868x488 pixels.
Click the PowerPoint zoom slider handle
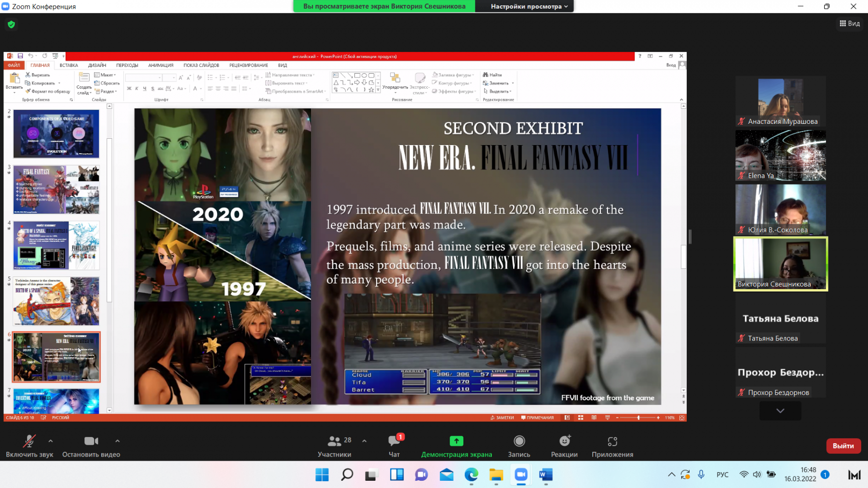tap(638, 418)
